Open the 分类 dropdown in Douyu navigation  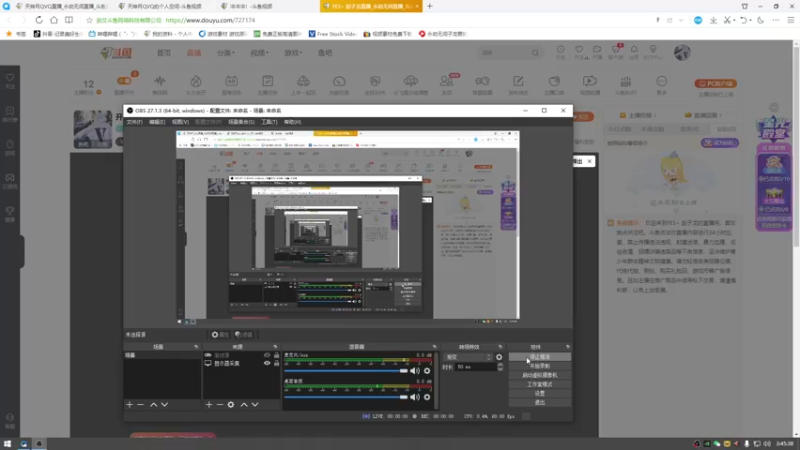click(x=226, y=53)
